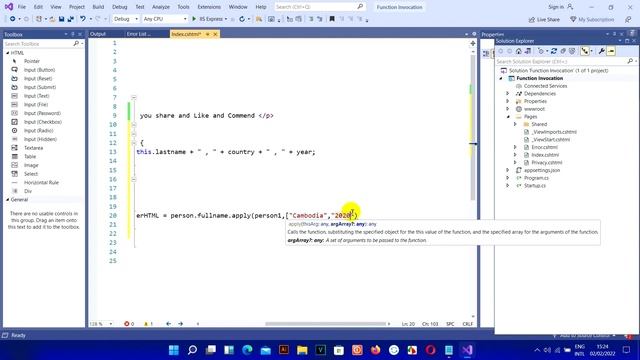
Task: Click Show All Files icon in Solution Explorer
Action: coord(572,51)
